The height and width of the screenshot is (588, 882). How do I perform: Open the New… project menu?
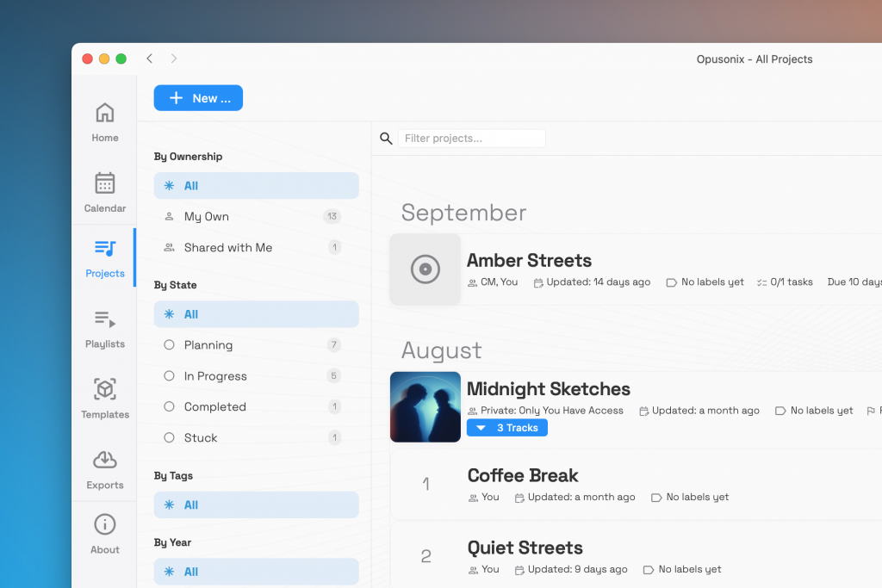point(198,98)
